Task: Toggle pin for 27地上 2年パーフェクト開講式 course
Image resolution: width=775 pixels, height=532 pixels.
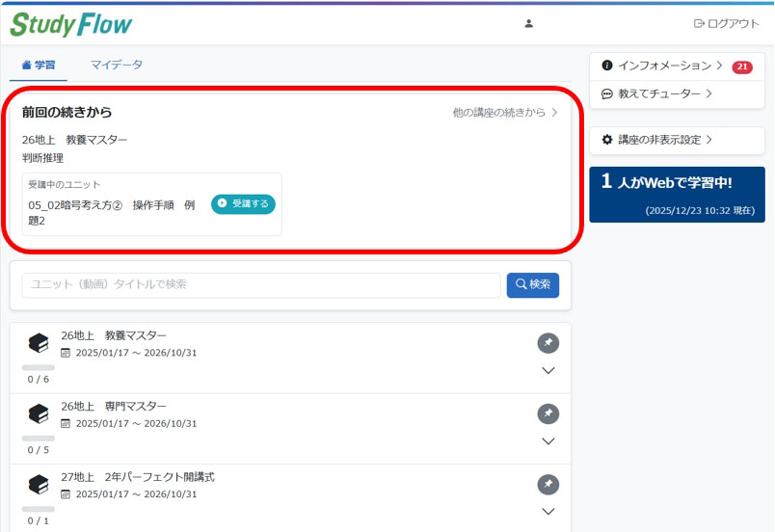Action: pyautogui.click(x=548, y=484)
